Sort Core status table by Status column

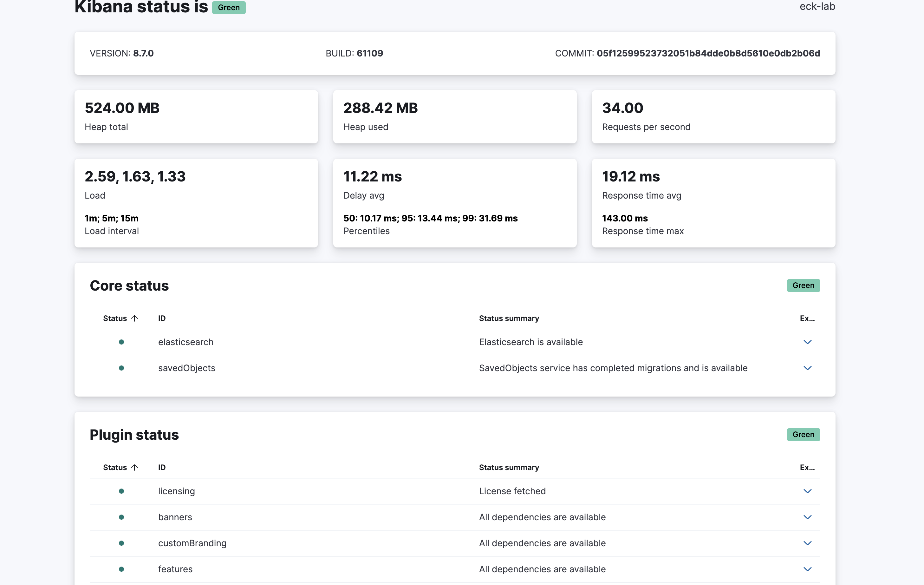(115, 318)
